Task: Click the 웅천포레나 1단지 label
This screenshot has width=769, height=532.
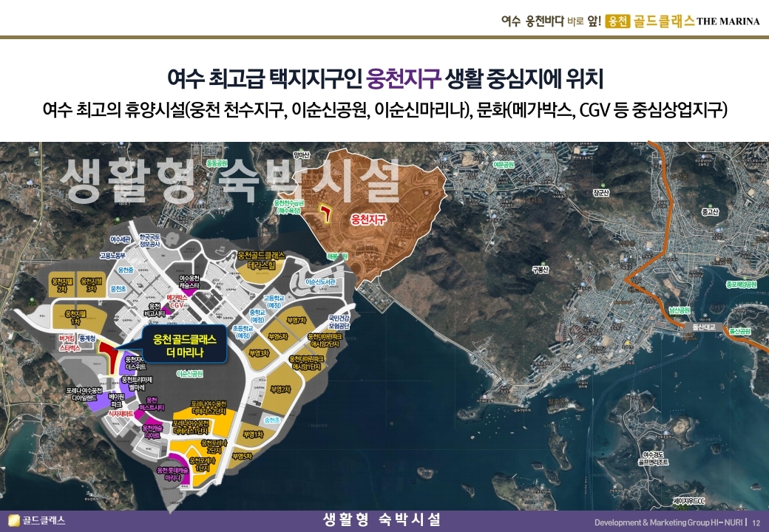Action: (x=202, y=465)
